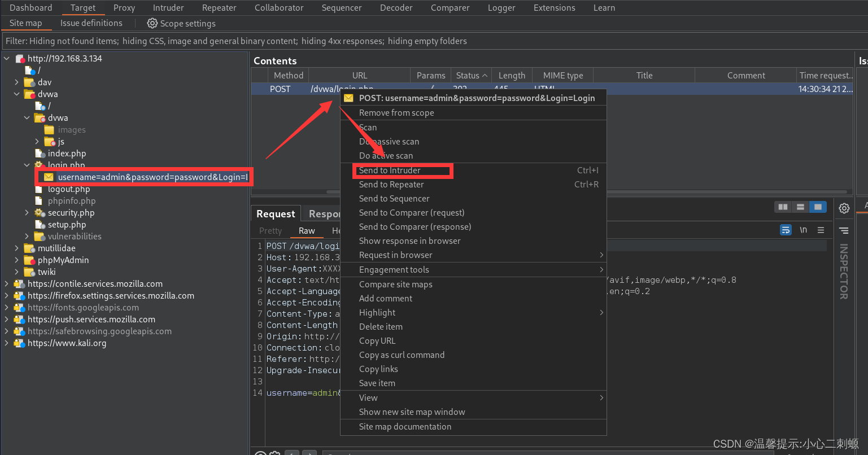Switch to top-bottom message layout
868x455 pixels.
(800, 207)
